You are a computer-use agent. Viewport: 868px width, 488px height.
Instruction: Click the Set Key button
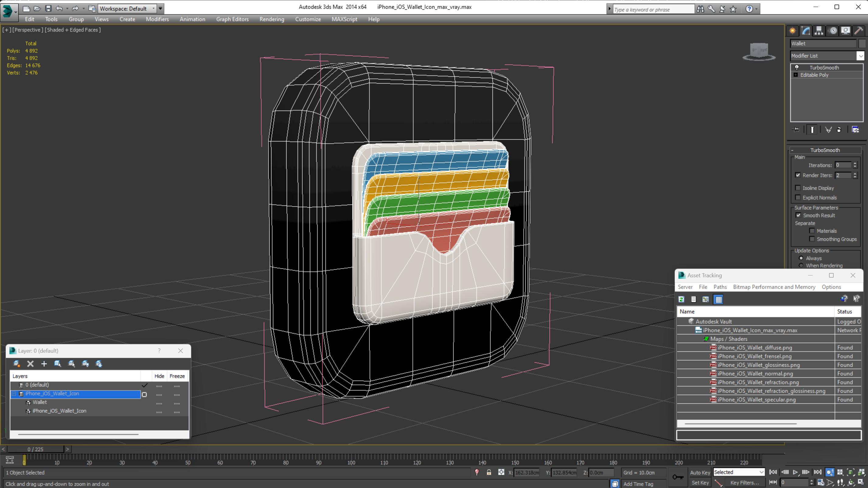click(700, 483)
